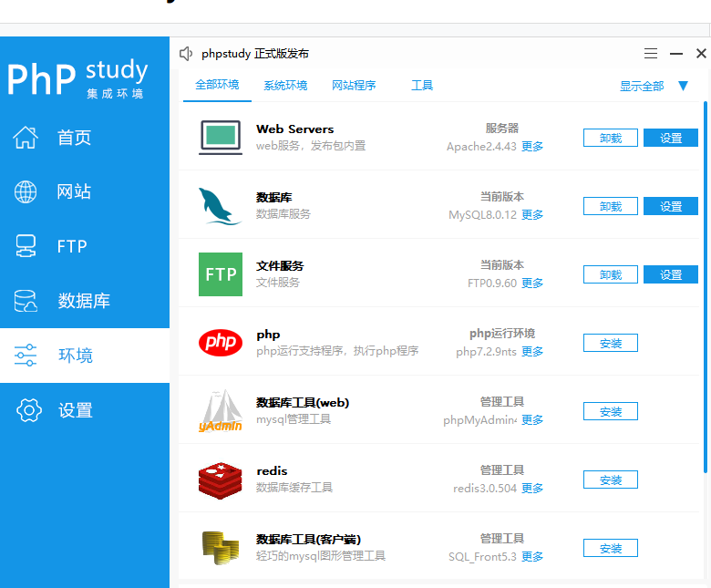The height and width of the screenshot is (588, 711).
Task: Click the SQL_Front gold coins icon
Action: 221,548
